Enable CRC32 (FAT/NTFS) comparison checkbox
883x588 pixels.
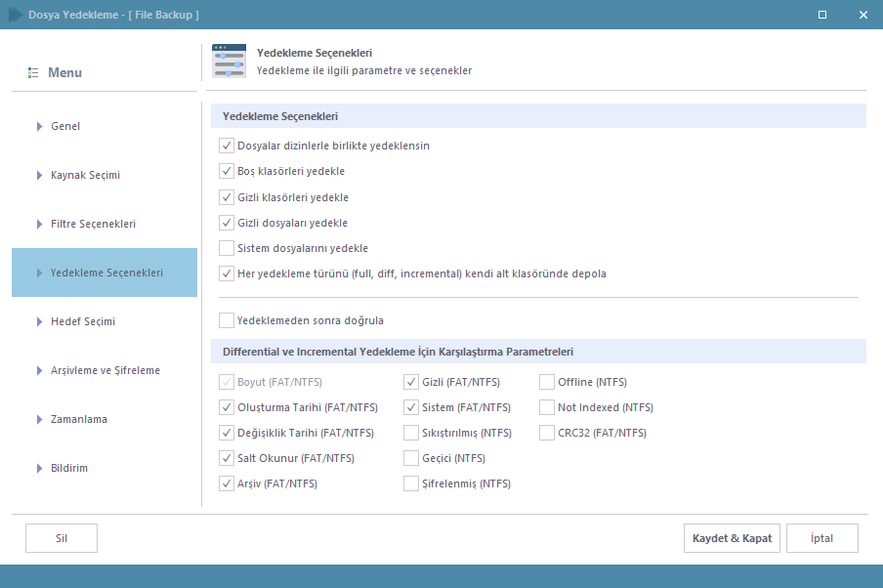(547, 433)
